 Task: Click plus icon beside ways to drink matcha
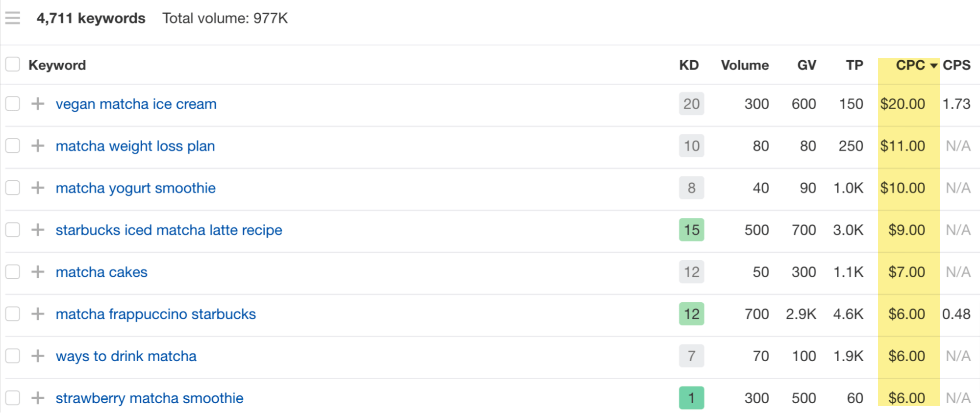point(38,356)
